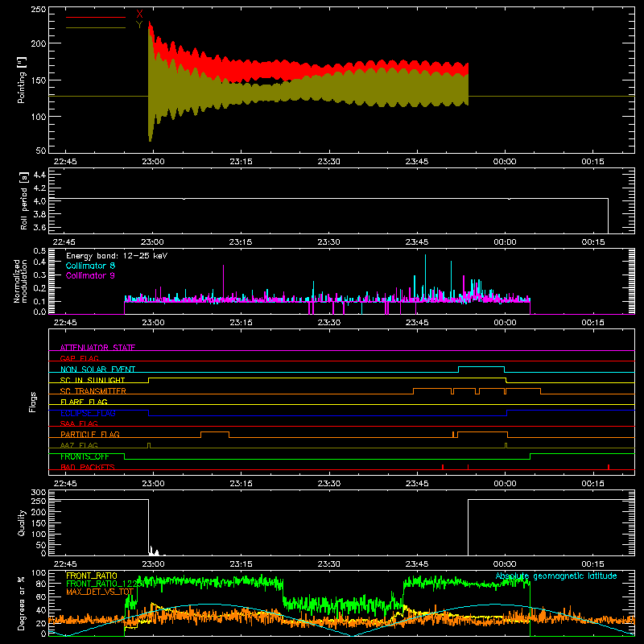Select the PARTICLE_FLAG label

[90, 434]
